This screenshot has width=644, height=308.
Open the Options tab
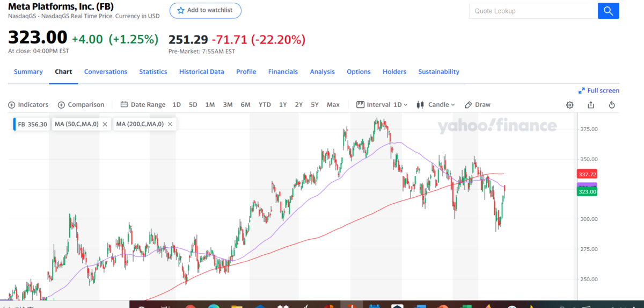click(358, 71)
